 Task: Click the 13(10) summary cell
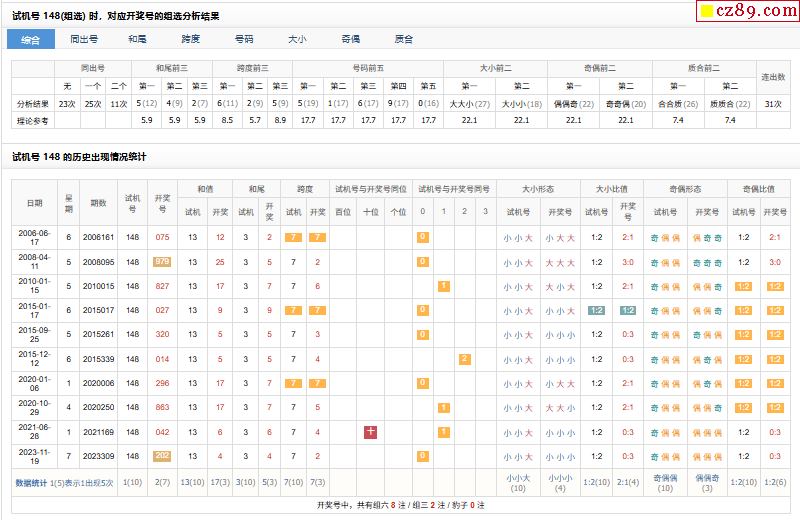192,482
